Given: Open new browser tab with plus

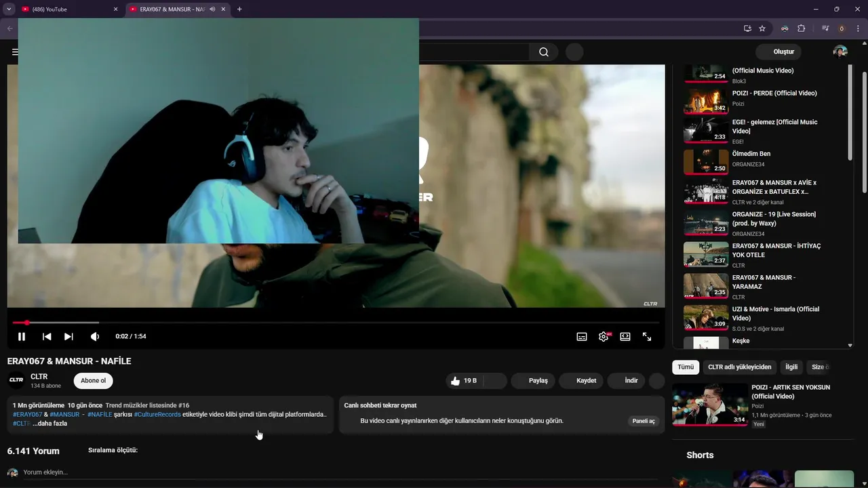Looking at the screenshot, I should click(x=239, y=9).
